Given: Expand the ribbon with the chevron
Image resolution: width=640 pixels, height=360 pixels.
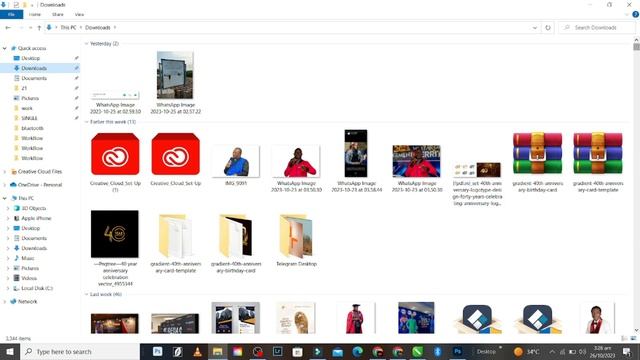Looking at the screenshot, I should [x=627, y=14].
